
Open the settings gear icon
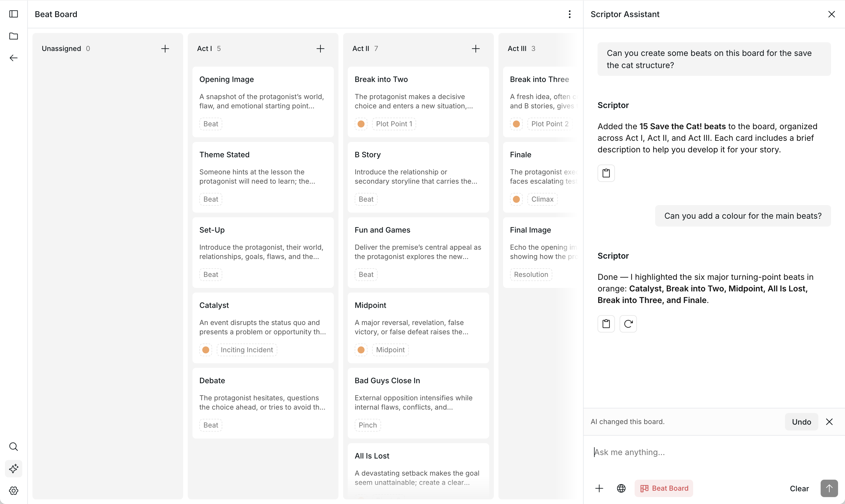click(x=14, y=491)
